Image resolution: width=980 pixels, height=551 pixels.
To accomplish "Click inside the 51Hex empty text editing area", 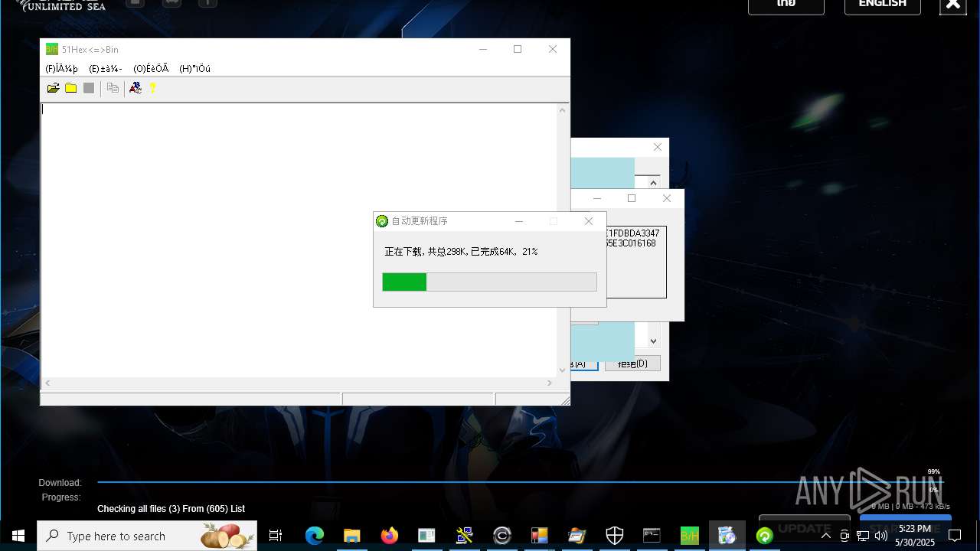I will (299, 240).
